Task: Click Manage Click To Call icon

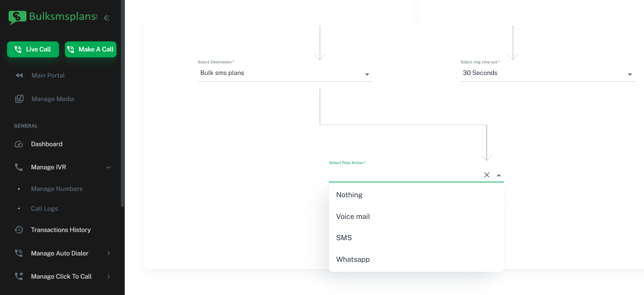Action: (19, 276)
